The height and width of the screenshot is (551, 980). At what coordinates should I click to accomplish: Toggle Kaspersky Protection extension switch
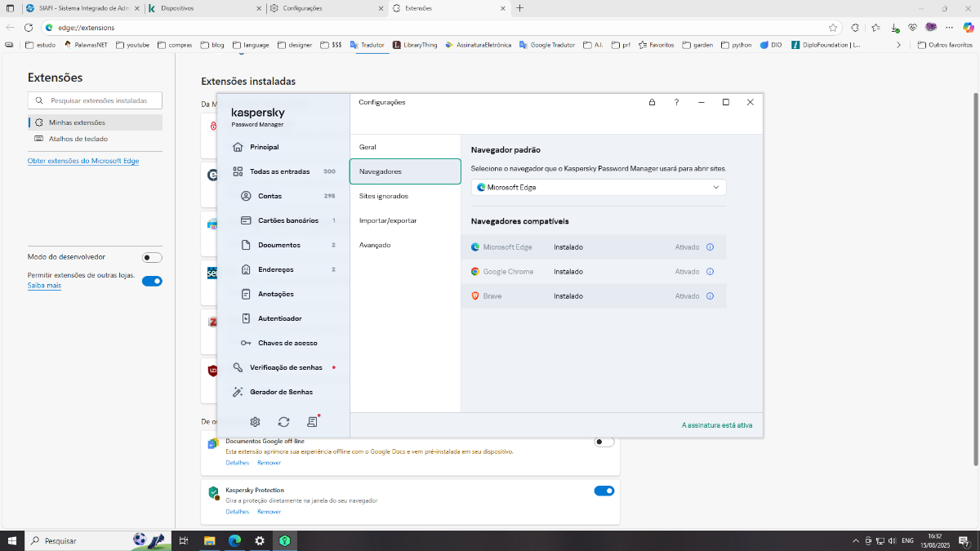pyautogui.click(x=604, y=491)
